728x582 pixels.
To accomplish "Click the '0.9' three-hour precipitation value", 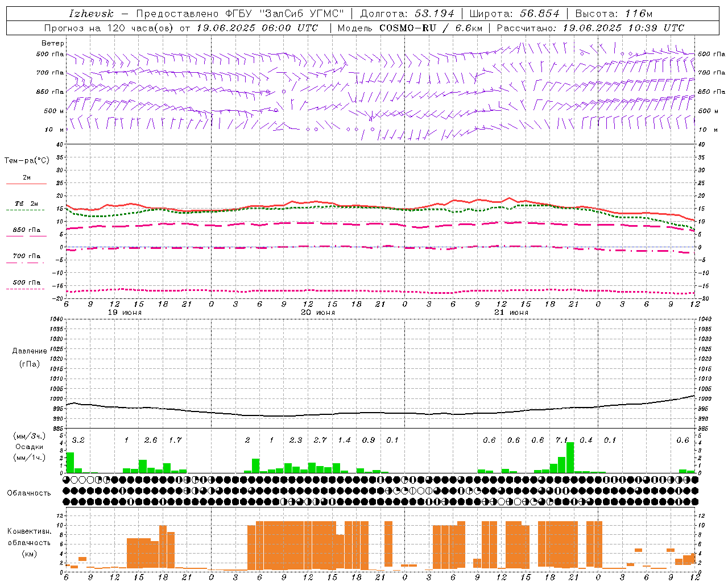I will click(369, 440).
